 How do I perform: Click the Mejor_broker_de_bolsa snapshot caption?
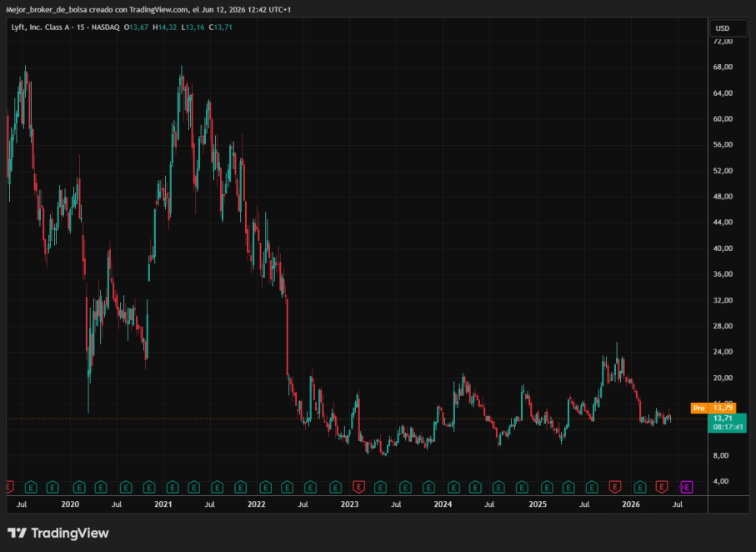click(x=148, y=10)
